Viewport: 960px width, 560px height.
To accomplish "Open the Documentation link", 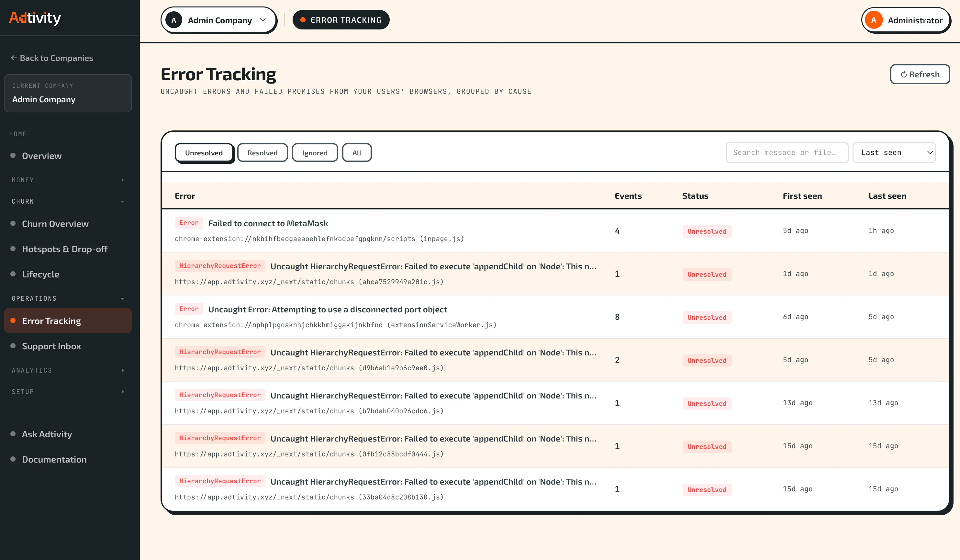I will click(68, 459).
